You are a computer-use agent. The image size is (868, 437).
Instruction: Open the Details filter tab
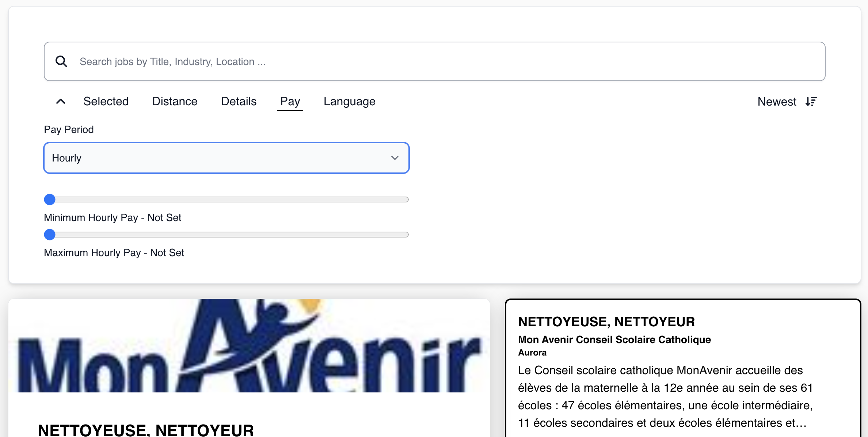[239, 102]
